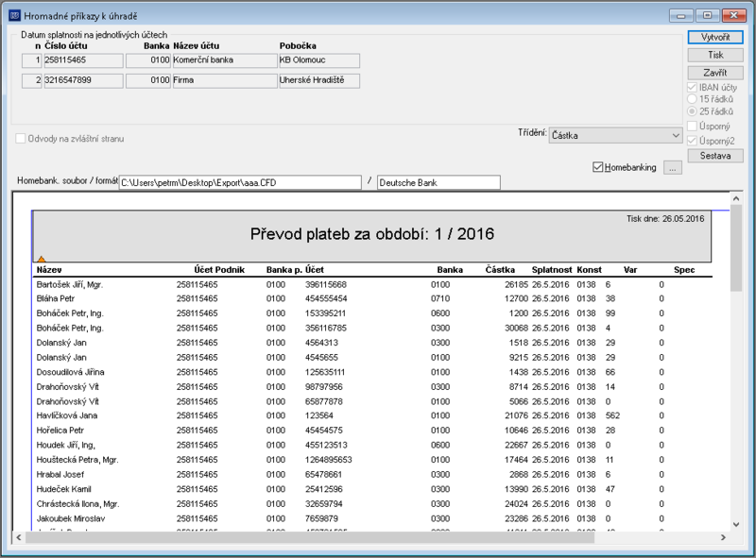This screenshot has height=558, width=756.
Task: Click the Tisk button
Action: (715, 55)
